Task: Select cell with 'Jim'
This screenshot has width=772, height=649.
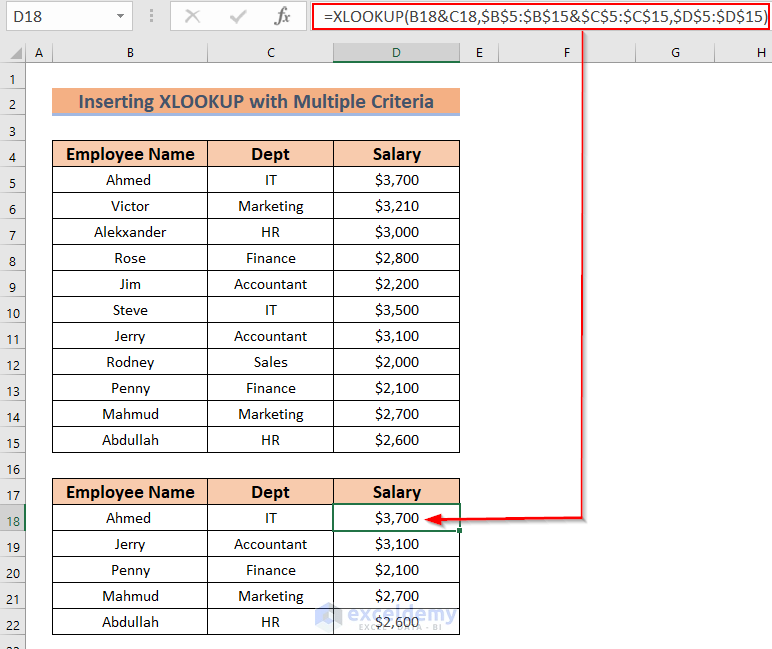Action: (x=130, y=284)
